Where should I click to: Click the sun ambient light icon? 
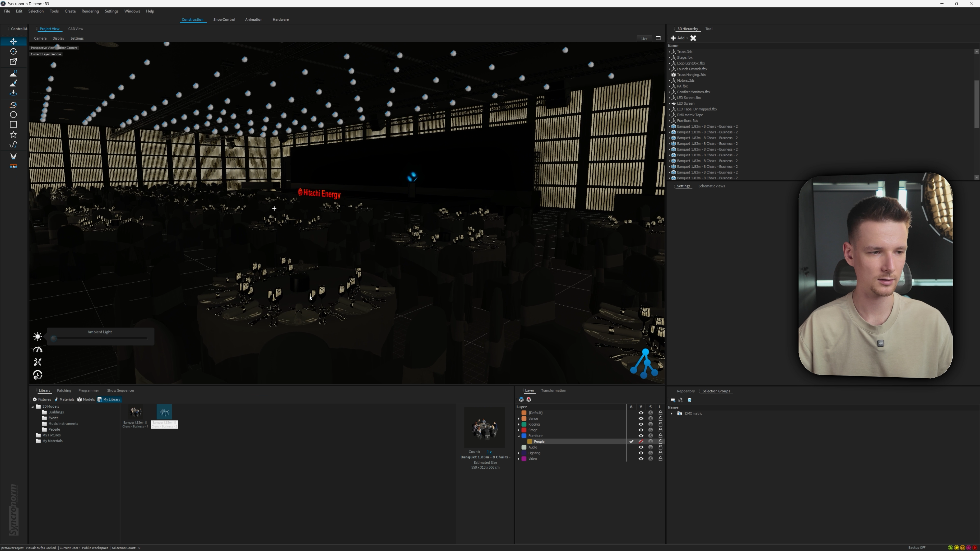pyautogui.click(x=37, y=336)
